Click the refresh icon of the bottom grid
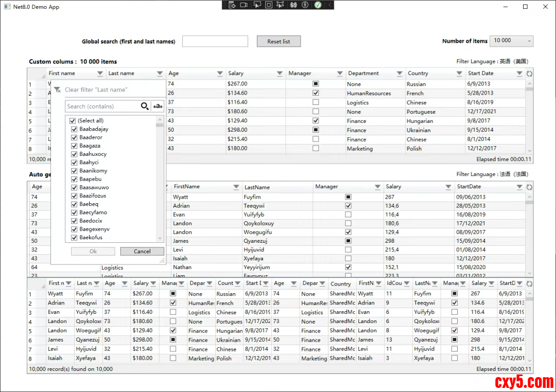The image size is (556, 392). pyautogui.click(x=529, y=283)
